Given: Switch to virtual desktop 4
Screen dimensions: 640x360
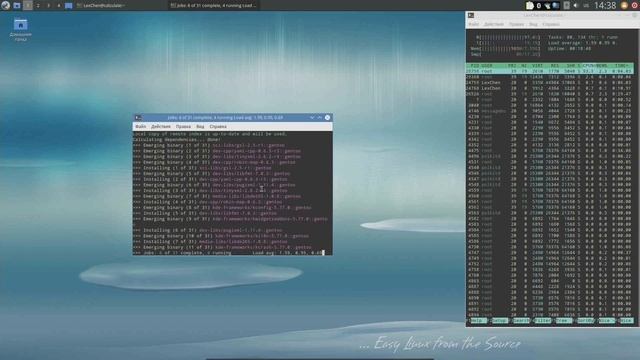Looking at the screenshot, I should pyautogui.click(x=58, y=5).
